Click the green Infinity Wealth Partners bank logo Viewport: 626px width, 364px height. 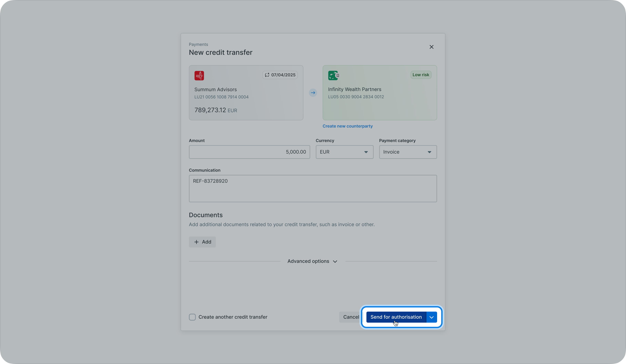pos(333,75)
